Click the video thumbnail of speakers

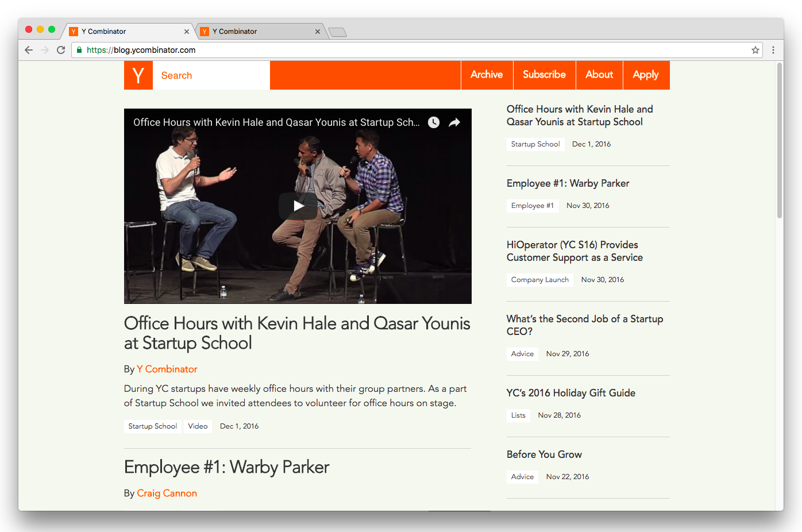point(298,206)
